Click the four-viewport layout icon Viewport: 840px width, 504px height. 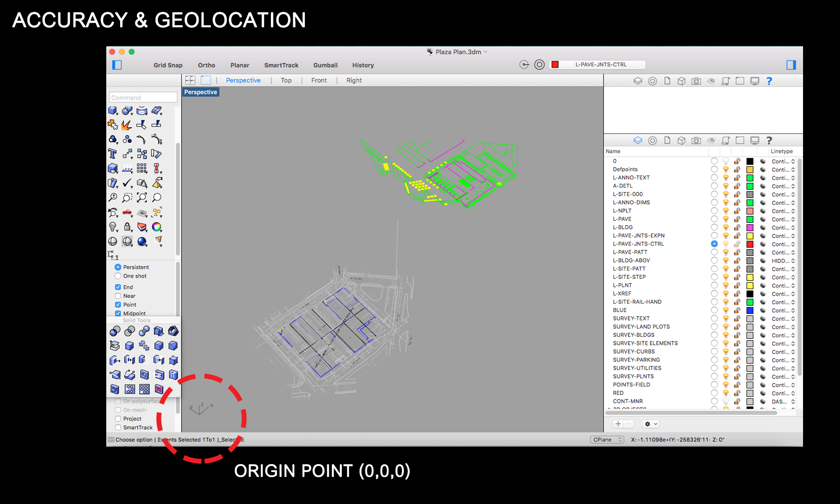point(190,80)
